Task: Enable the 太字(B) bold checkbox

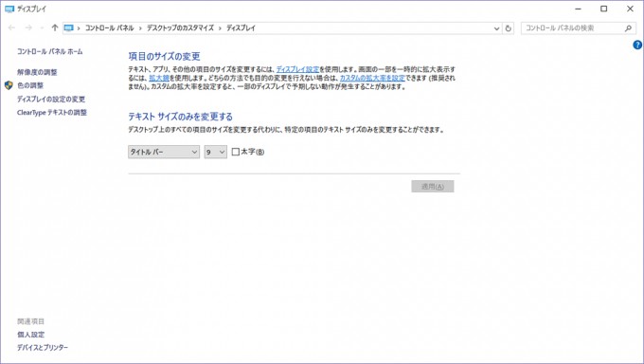Action: click(236, 152)
